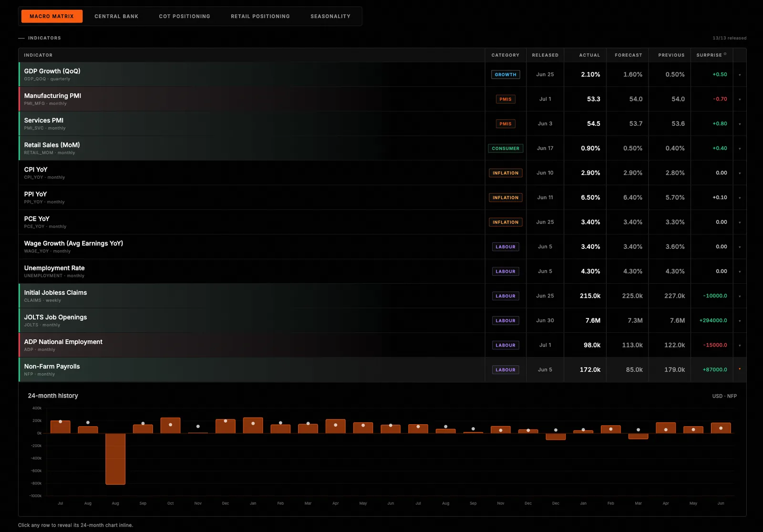The image size is (763, 532).
Task: Select the Macro Matrix tab
Action: pos(52,16)
